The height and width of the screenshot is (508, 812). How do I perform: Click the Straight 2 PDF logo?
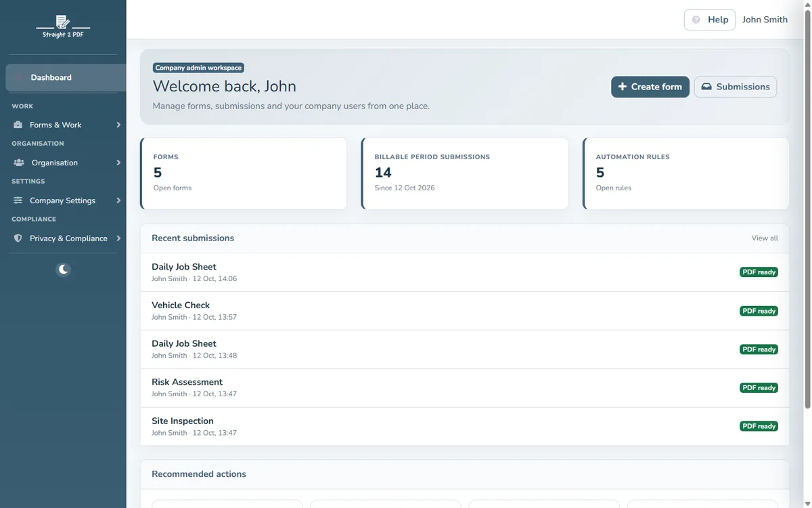point(63,26)
